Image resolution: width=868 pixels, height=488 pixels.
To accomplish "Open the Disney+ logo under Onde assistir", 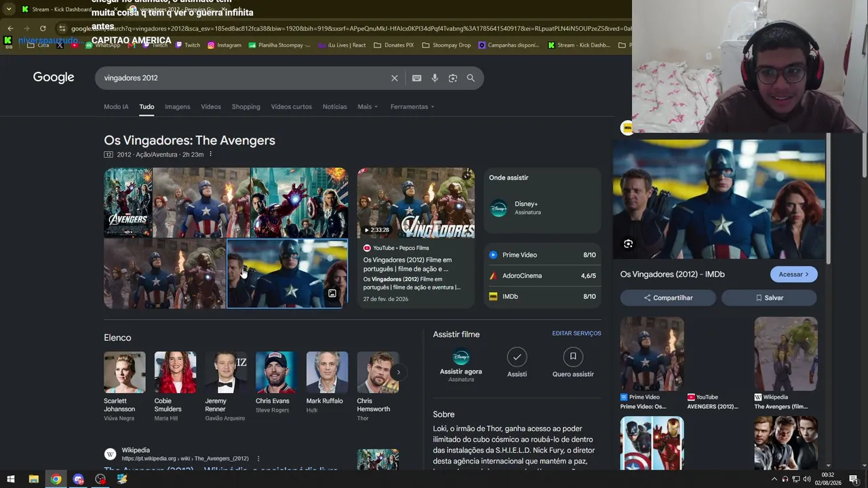I will point(498,208).
